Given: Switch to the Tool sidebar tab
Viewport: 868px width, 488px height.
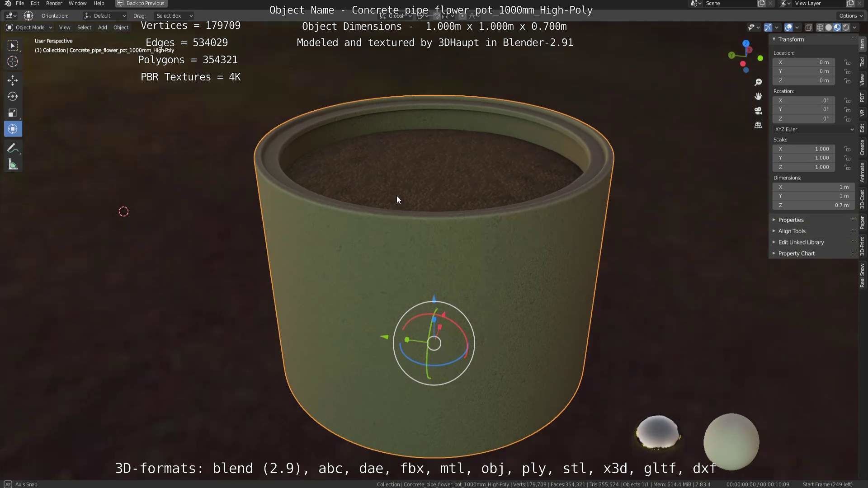Looking at the screenshot, I should (x=862, y=62).
